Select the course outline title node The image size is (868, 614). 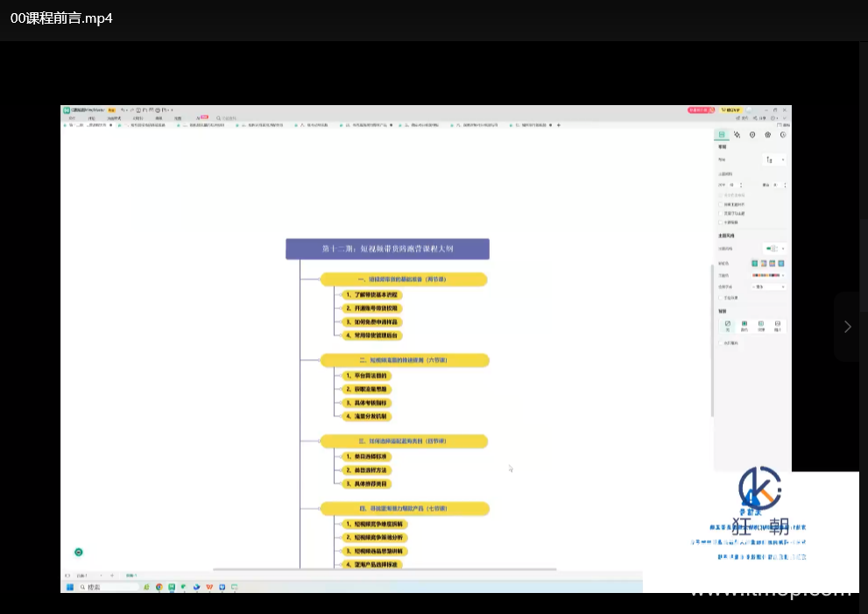[387, 249]
